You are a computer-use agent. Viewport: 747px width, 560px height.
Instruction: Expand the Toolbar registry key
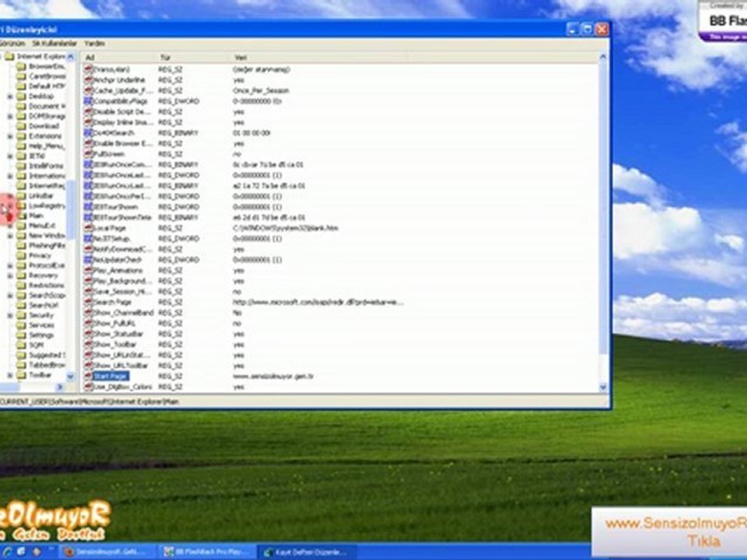[x=10, y=375]
